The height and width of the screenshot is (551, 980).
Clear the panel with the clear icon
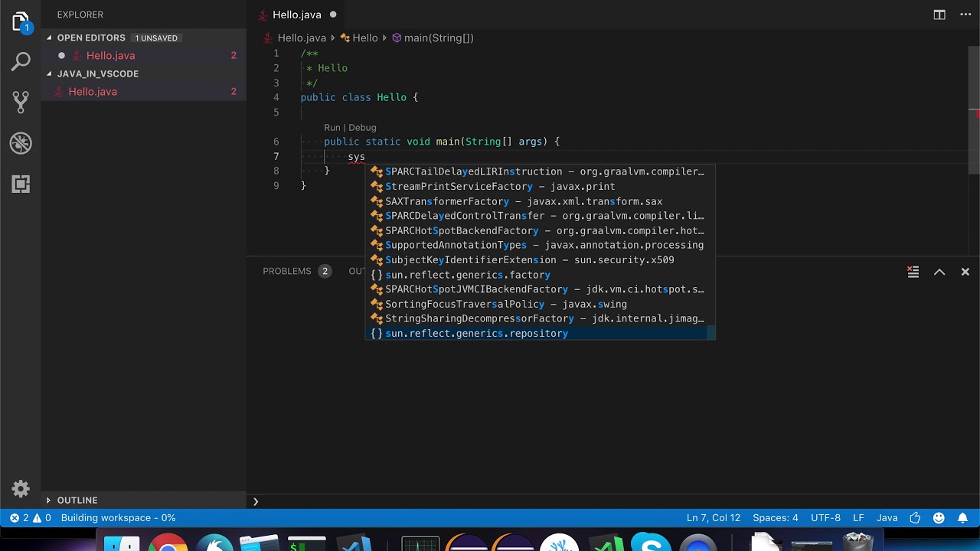tap(913, 272)
